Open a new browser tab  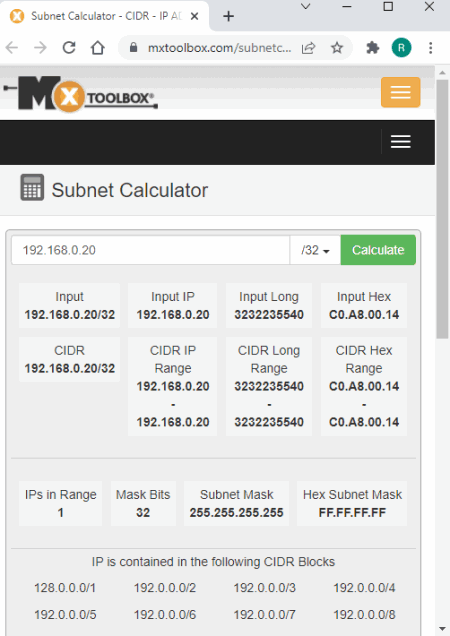[228, 16]
